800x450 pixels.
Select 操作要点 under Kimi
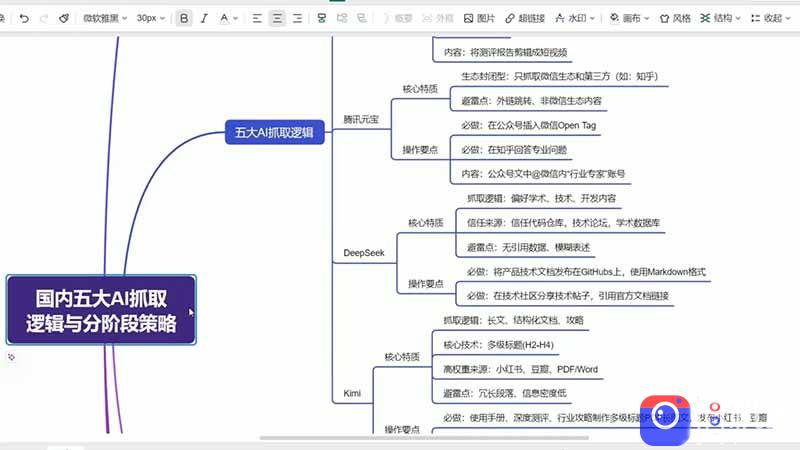coord(402,430)
